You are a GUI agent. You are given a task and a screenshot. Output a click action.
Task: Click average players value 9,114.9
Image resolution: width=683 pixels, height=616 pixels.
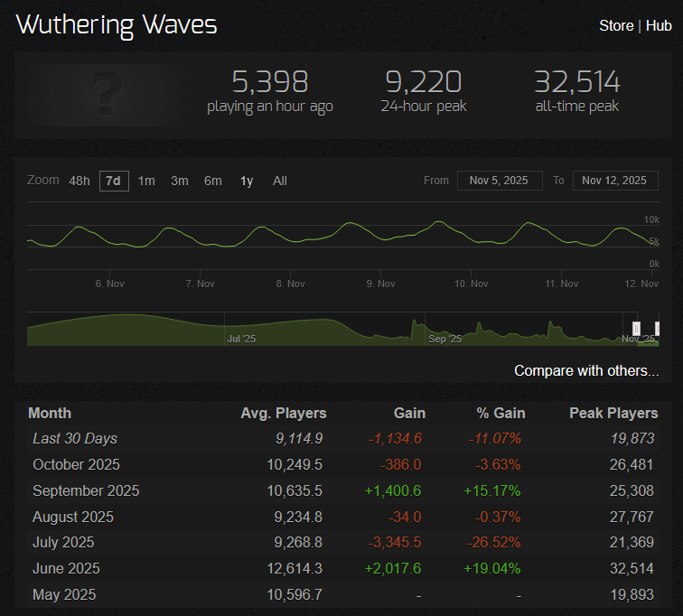click(299, 438)
